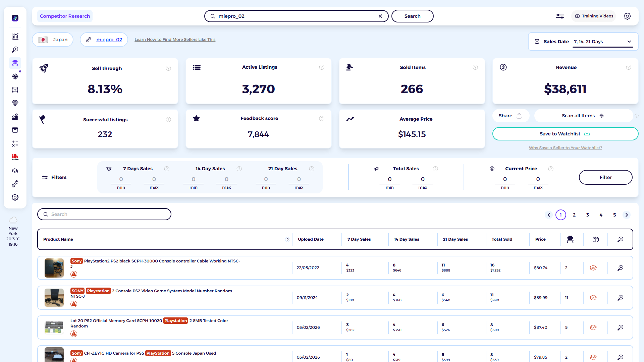Image resolution: width=644 pixels, height=362 pixels.
Task: Click Share button
Action: tap(511, 116)
